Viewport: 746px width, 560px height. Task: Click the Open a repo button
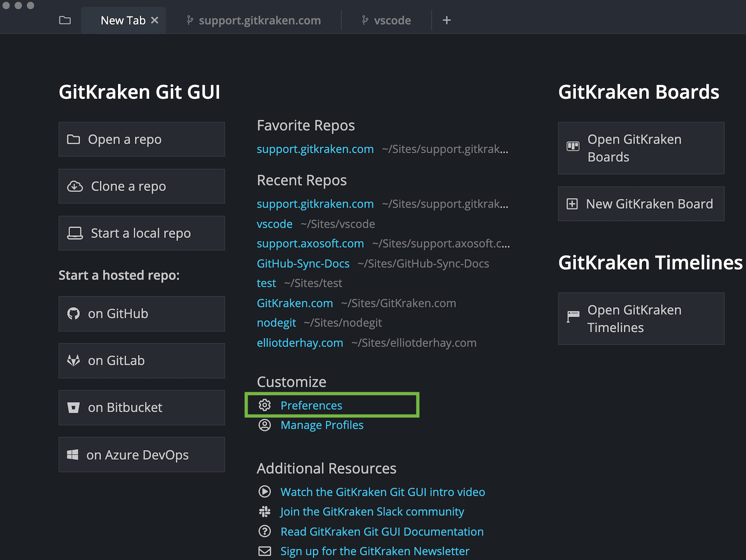141,139
